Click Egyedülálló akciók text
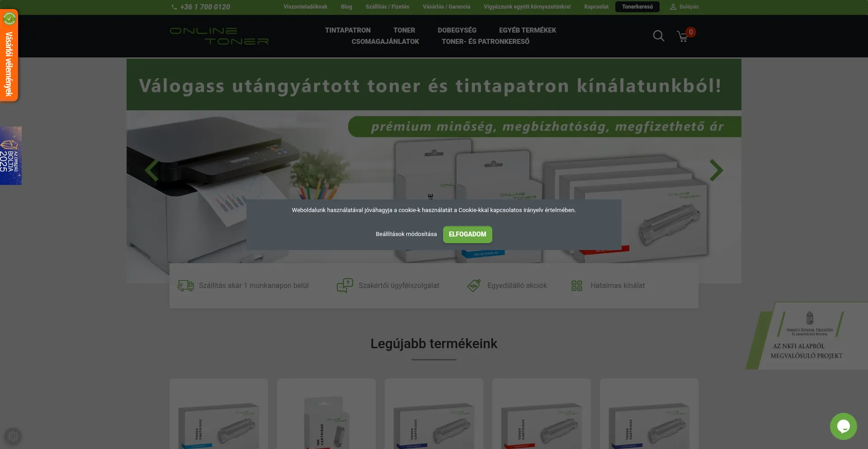The height and width of the screenshot is (449, 868). (x=517, y=286)
